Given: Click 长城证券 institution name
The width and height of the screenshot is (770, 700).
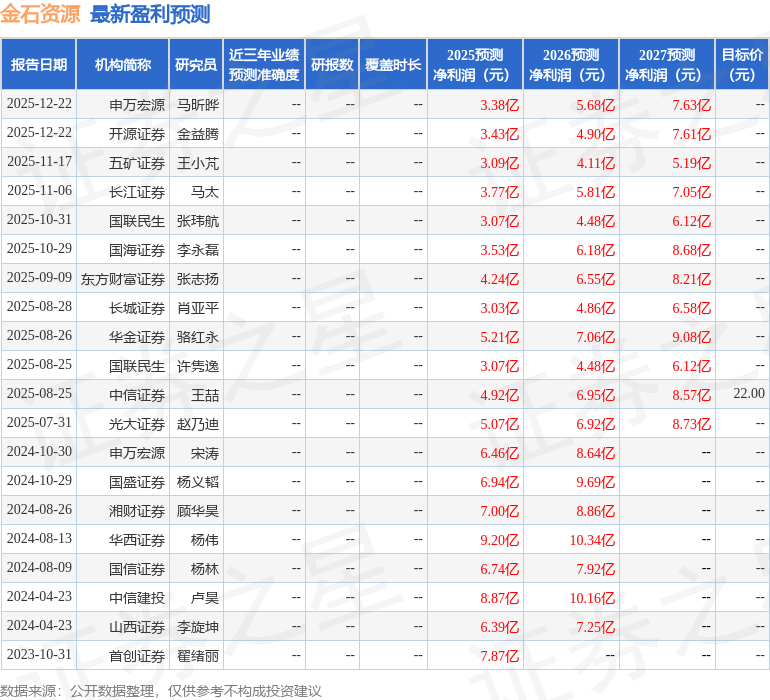Looking at the screenshot, I should coord(137,308).
